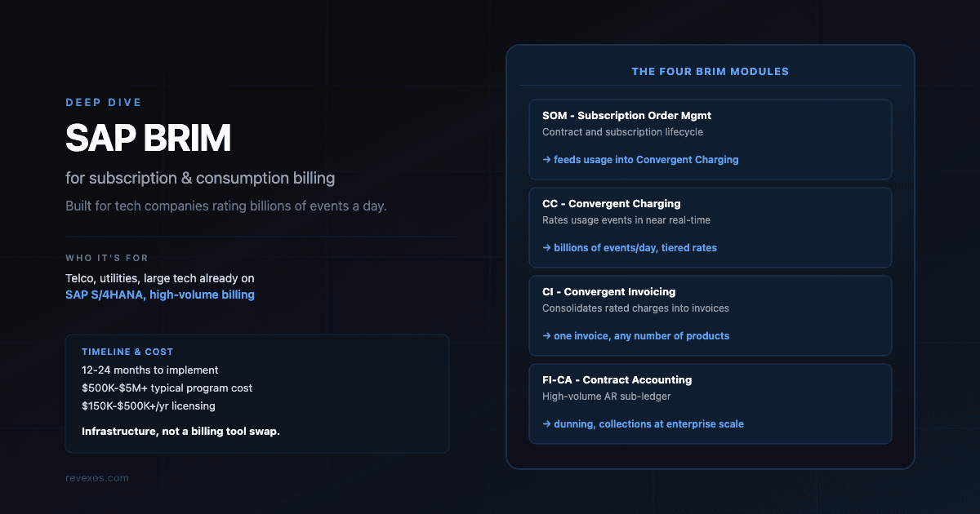Click 'Contract and subscription lifecycle' description

(x=622, y=131)
